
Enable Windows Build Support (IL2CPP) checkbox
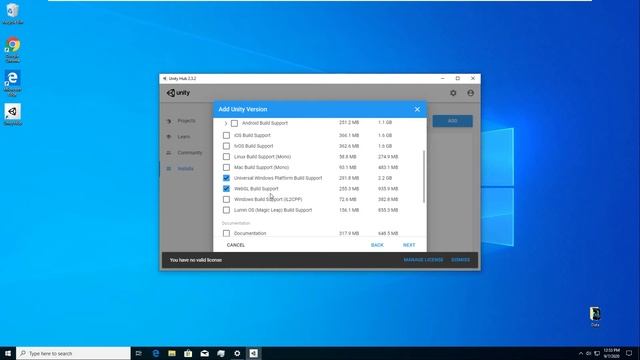tap(226, 199)
